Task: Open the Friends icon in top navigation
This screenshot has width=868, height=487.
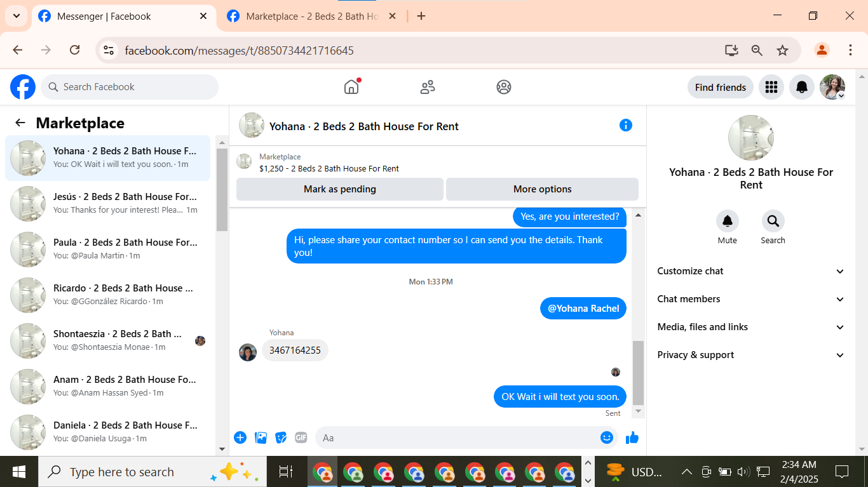Action: pos(428,87)
